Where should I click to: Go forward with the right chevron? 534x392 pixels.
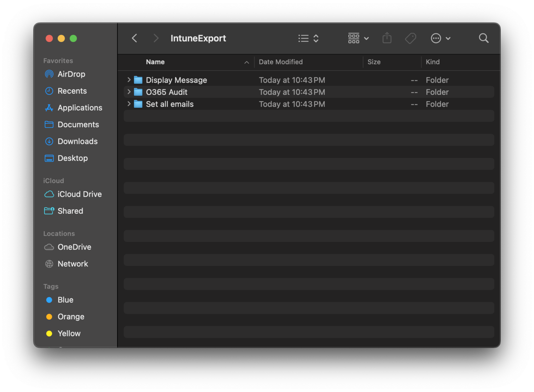point(156,38)
